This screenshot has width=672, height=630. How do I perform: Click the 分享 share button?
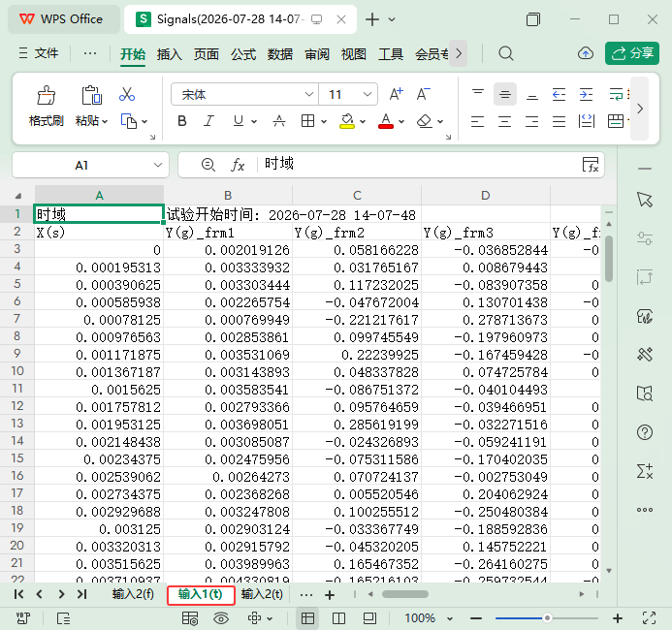click(x=632, y=53)
